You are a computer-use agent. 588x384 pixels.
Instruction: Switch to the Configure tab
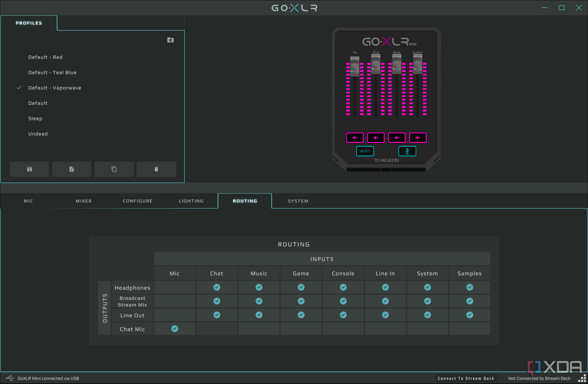point(138,201)
